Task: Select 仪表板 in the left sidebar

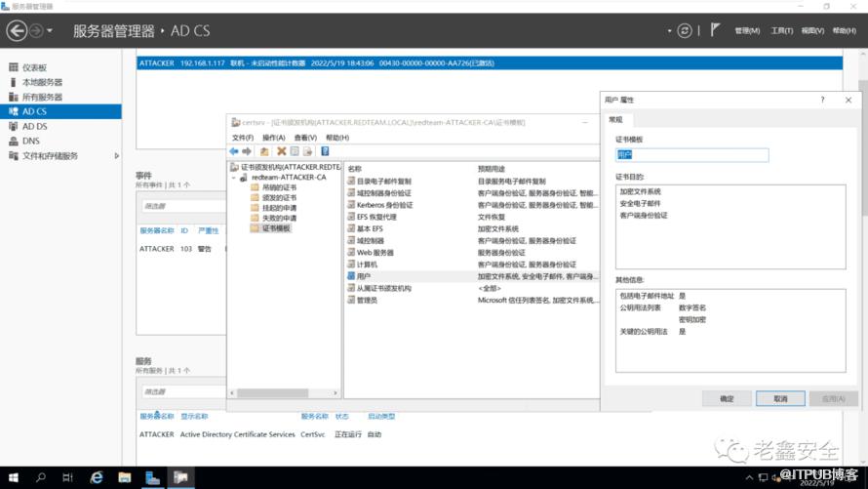Action: (34, 67)
